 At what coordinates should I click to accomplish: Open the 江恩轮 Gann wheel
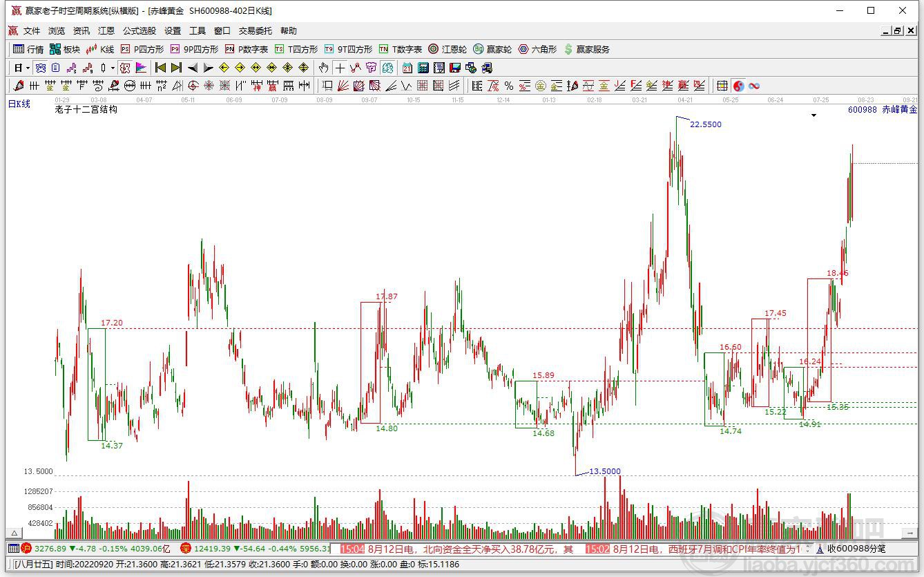447,49
